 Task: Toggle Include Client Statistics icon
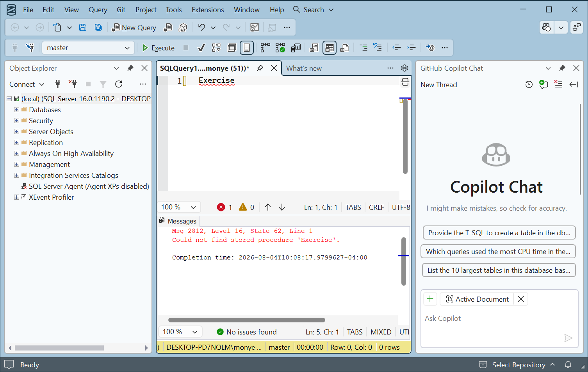(x=296, y=48)
